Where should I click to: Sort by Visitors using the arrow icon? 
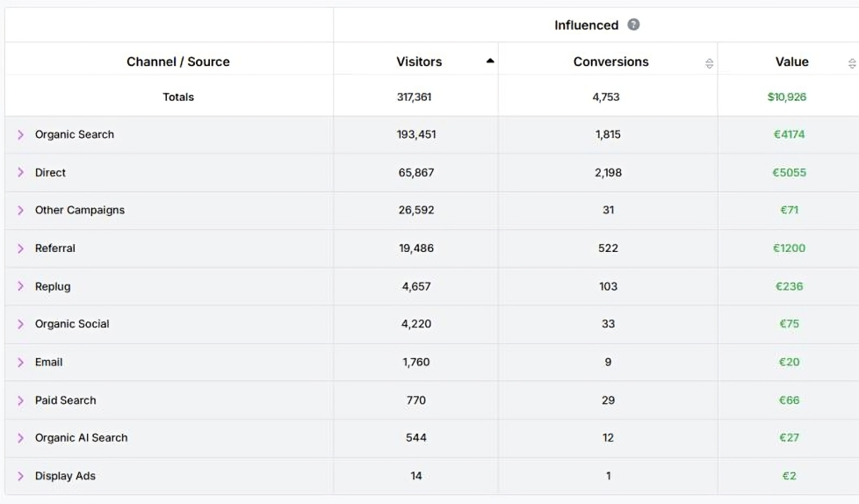(x=490, y=61)
